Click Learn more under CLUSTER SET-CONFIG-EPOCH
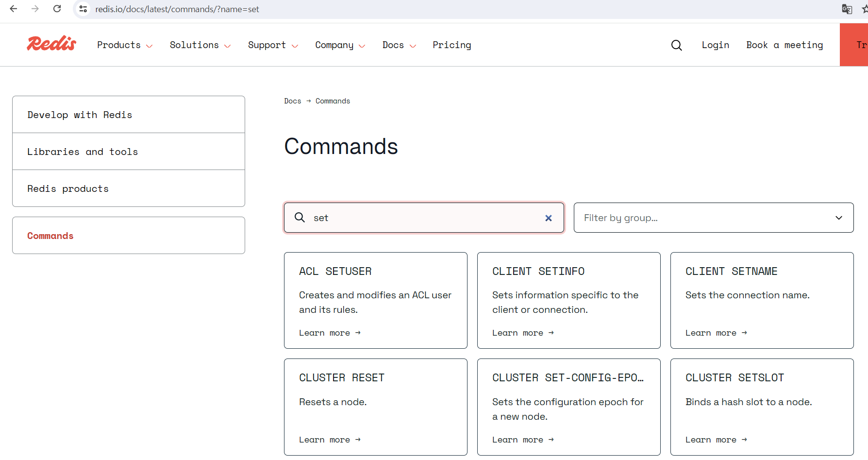 [523, 440]
